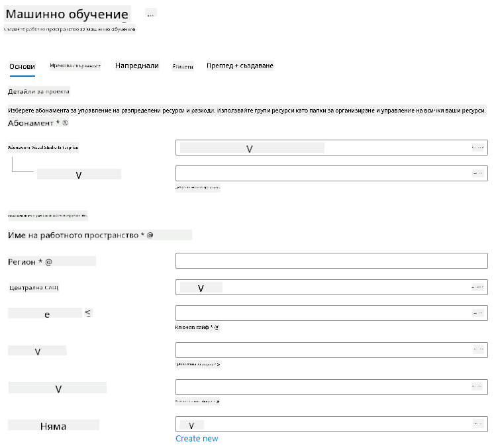Switch to the Основи tab
The width and height of the screenshot is (494, 448).
pos(22,66)
